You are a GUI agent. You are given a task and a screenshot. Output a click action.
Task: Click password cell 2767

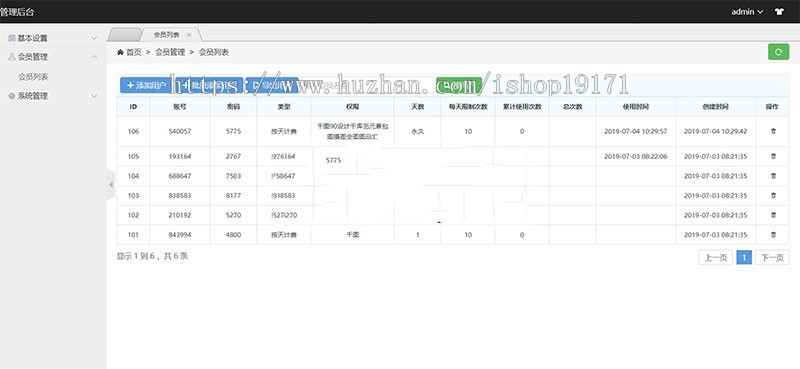233,157
